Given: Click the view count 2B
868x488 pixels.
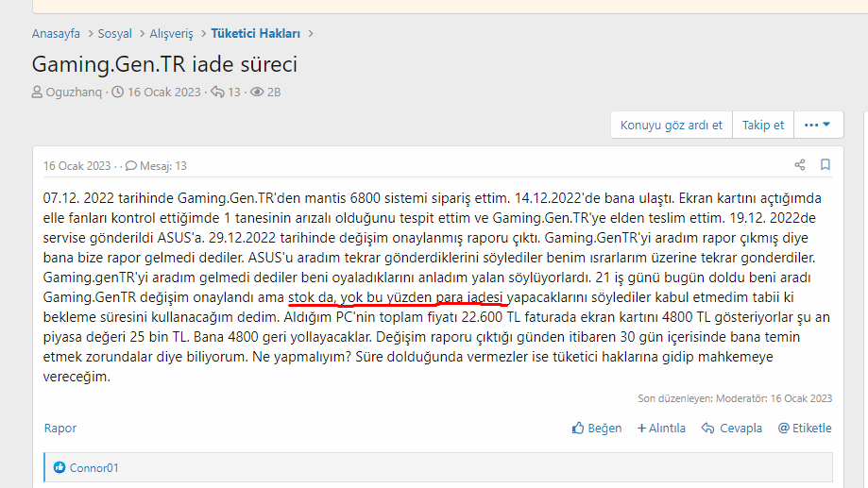Looking at the screenshot, I should [x=274, y=93].
